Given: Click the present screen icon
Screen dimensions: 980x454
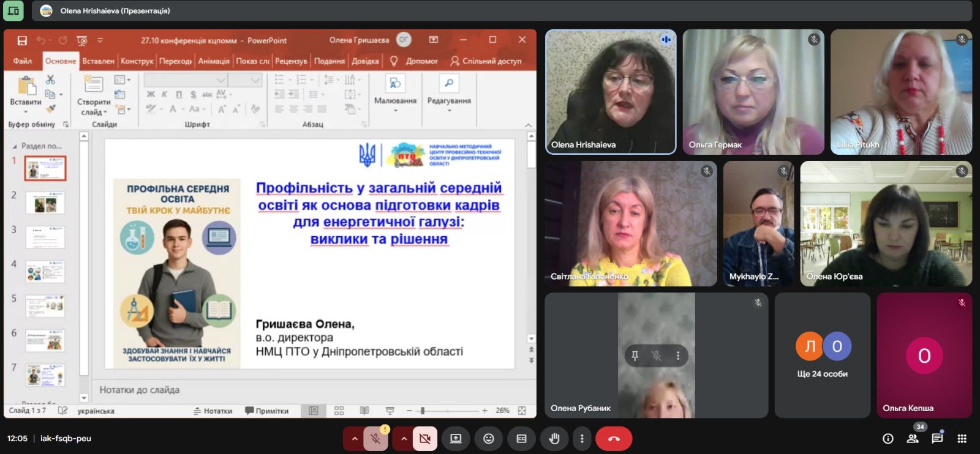Looking at the screenshot, I should [x=456, y=439].
